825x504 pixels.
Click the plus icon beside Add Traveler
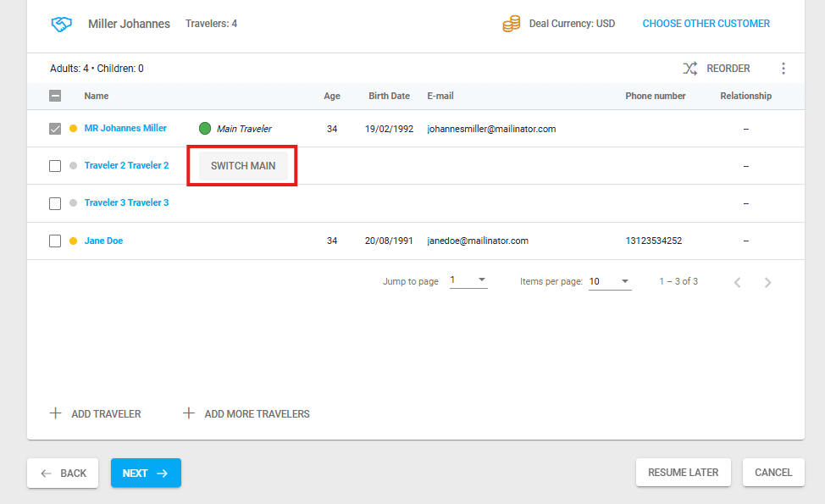pyautogui.click(x=56, y=414)
